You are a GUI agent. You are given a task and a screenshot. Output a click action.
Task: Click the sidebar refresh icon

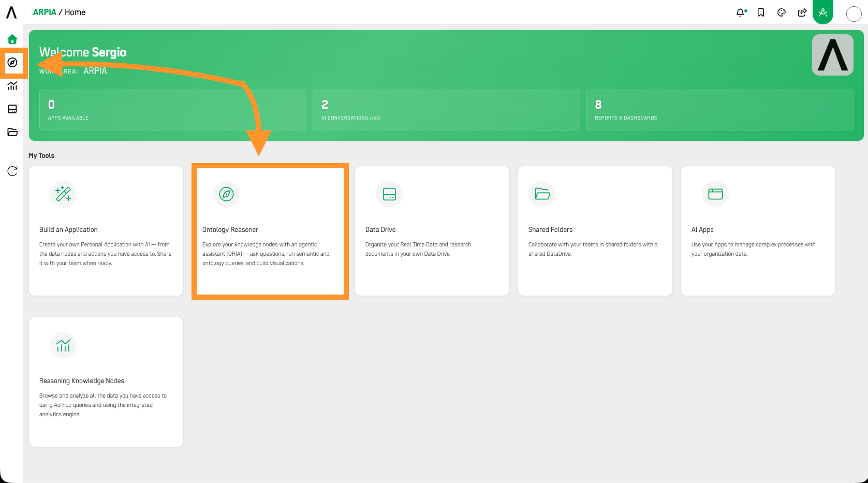[x=12, y=171]
